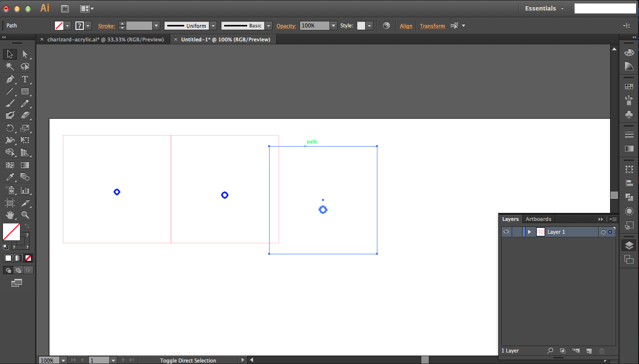
Task: Enable Draw Normal mode
Action: [x=8, y=270]
